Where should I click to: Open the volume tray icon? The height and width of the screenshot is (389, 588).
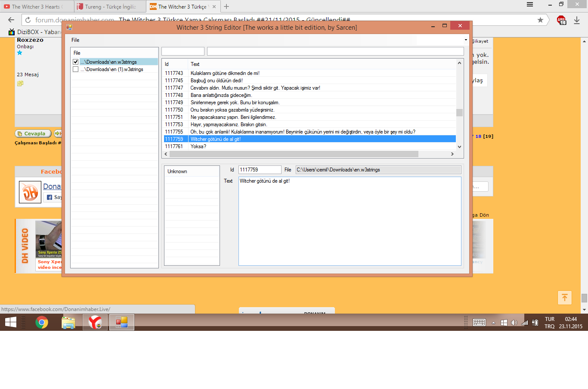pos(514,323)
